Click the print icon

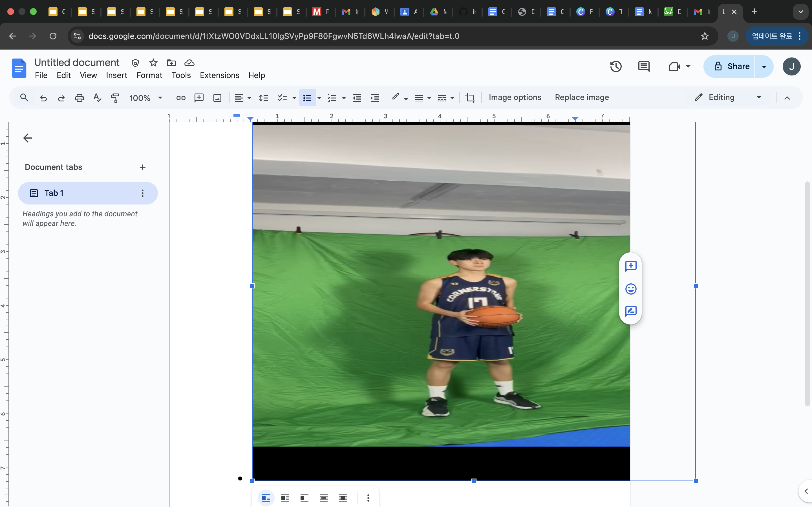pyautogui.click(x=79, y=97)
